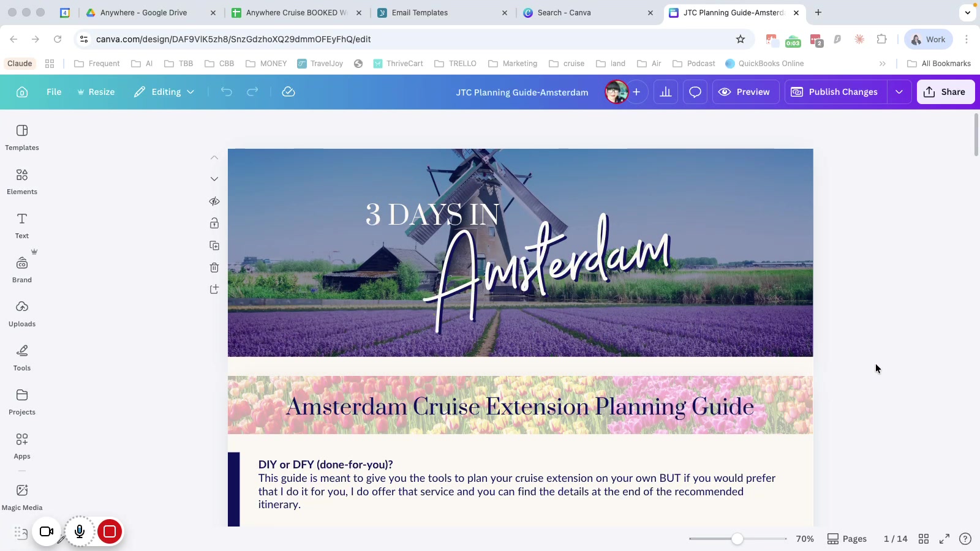Viewport: 980px width, 551px height.
Task: Duplicate the page with copy icon
Action: (x=214, y=246)
